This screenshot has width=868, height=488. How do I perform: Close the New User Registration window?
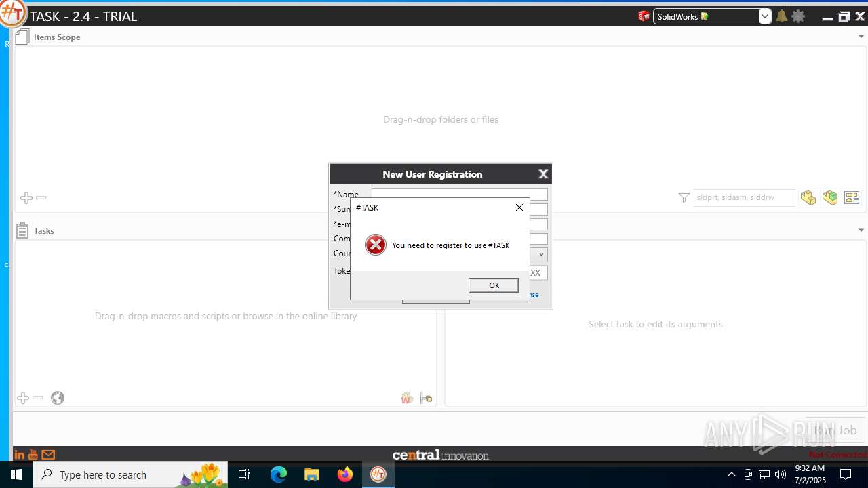(x=543, y=174)
